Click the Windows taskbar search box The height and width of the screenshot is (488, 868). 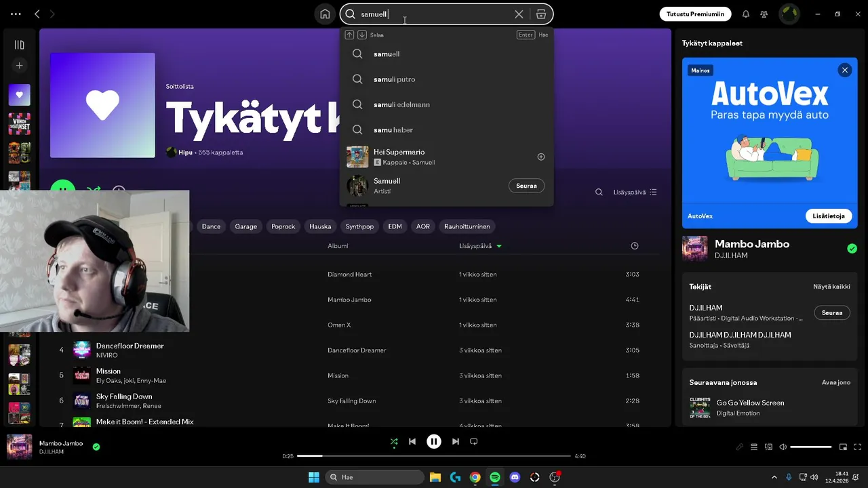pyautogui.click(x=375, y=477)
